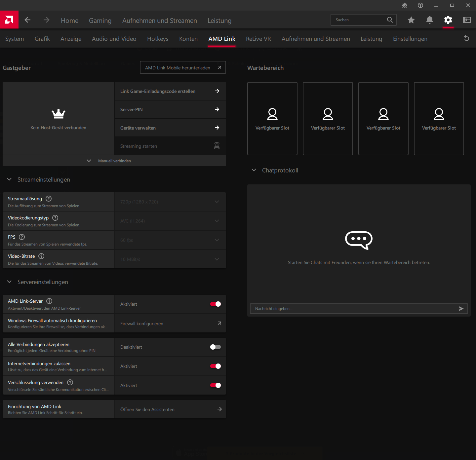Turn off Verschlüsselung verwenden toggle

tap(216, 385)
